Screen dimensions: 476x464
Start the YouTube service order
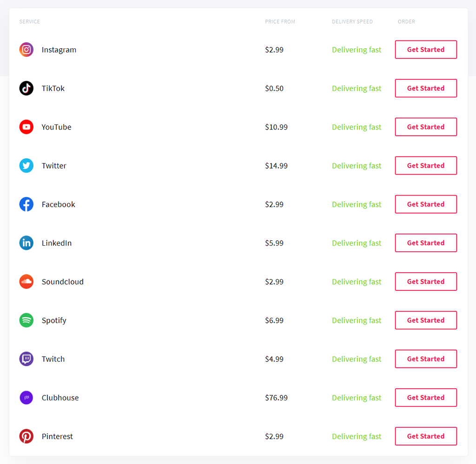(x=426, y=127)
